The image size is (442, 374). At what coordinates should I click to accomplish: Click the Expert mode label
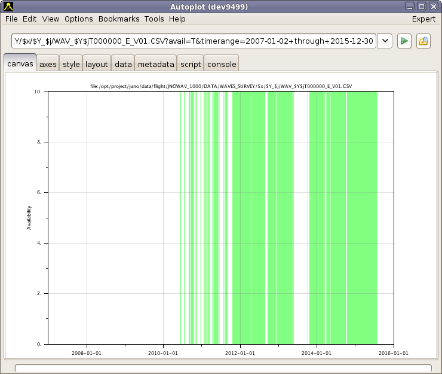click(x=424, y=19)
